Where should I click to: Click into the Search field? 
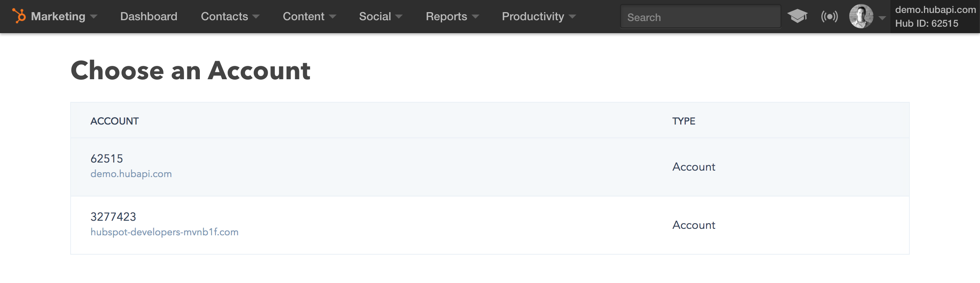point(701,17)
